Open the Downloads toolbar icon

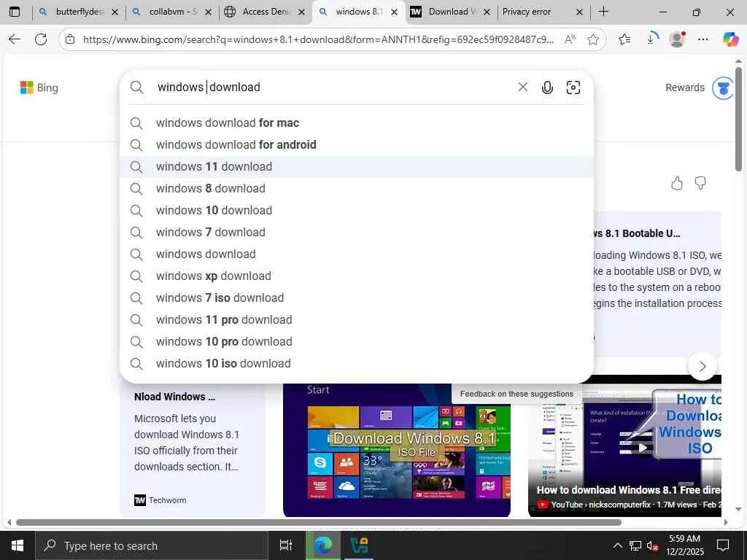pyautogui.click(x=652, y=39)
